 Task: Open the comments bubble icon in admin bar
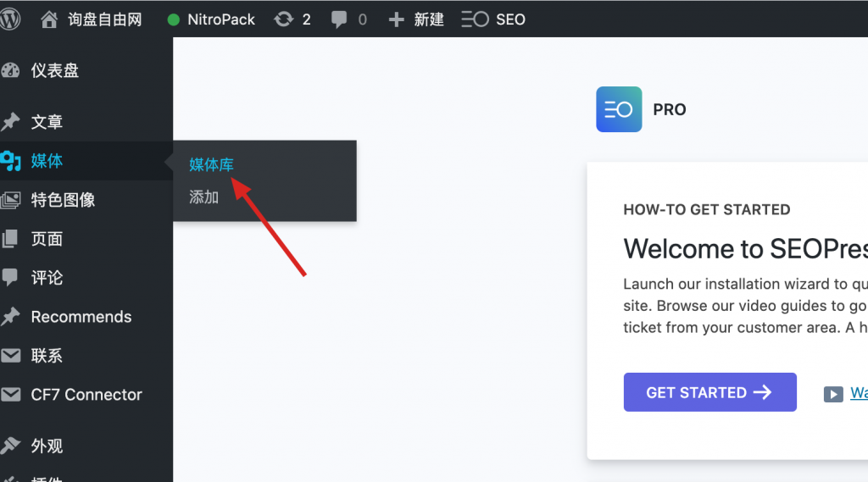pyautogui.click(x=339, y=19)
